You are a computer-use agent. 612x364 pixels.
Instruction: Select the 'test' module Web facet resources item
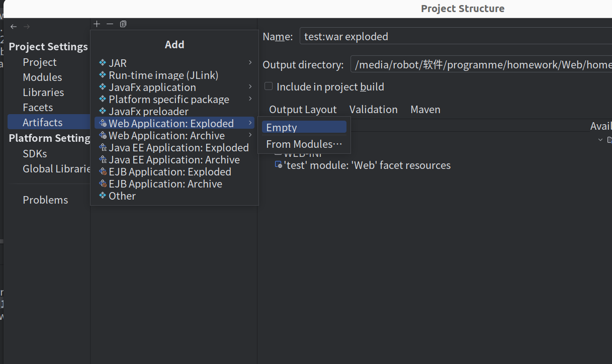pos(367,165)
